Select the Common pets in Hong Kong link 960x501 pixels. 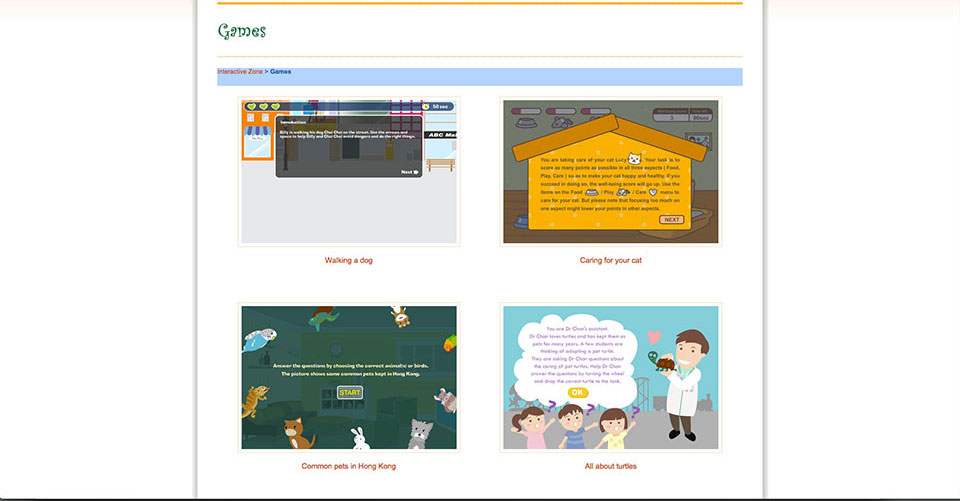[x=349, y=466]
